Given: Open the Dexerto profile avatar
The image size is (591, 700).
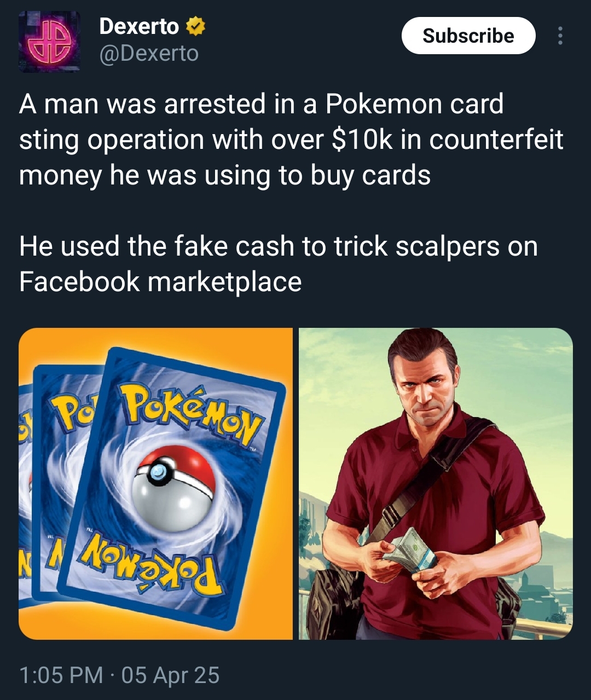Looking at the screenshot, I should (49, 42).
